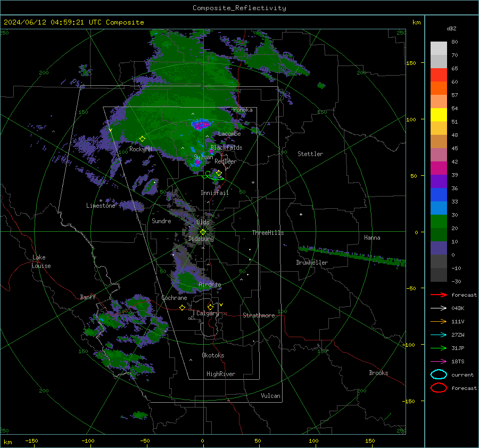Screen dimensions: 479x448
Task: Click the yellow diamond marker near Cochrane
Action: pos(183,307)
